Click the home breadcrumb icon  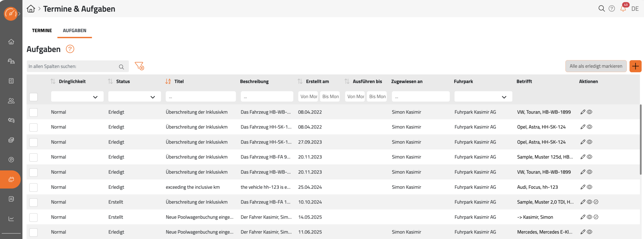click(x=31, y=9)
